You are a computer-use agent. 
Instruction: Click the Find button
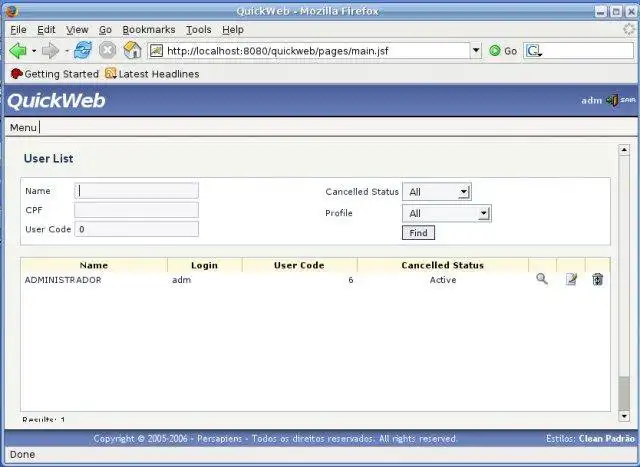coord(418,233)
